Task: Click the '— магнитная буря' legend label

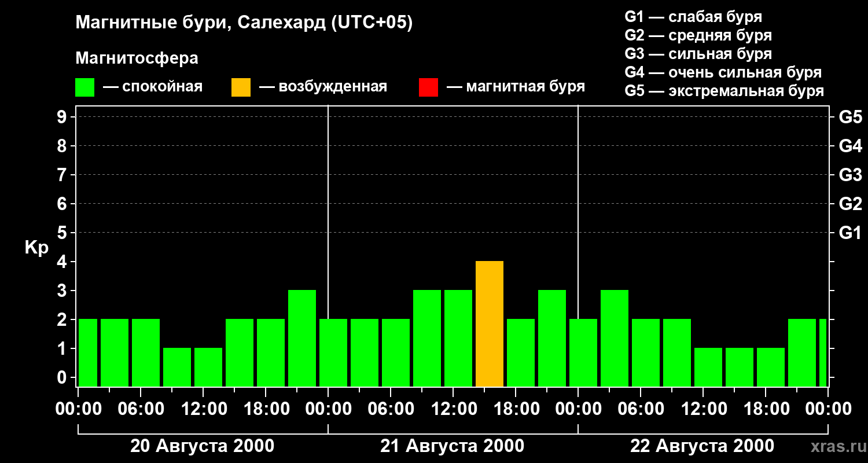Action: 516,87
